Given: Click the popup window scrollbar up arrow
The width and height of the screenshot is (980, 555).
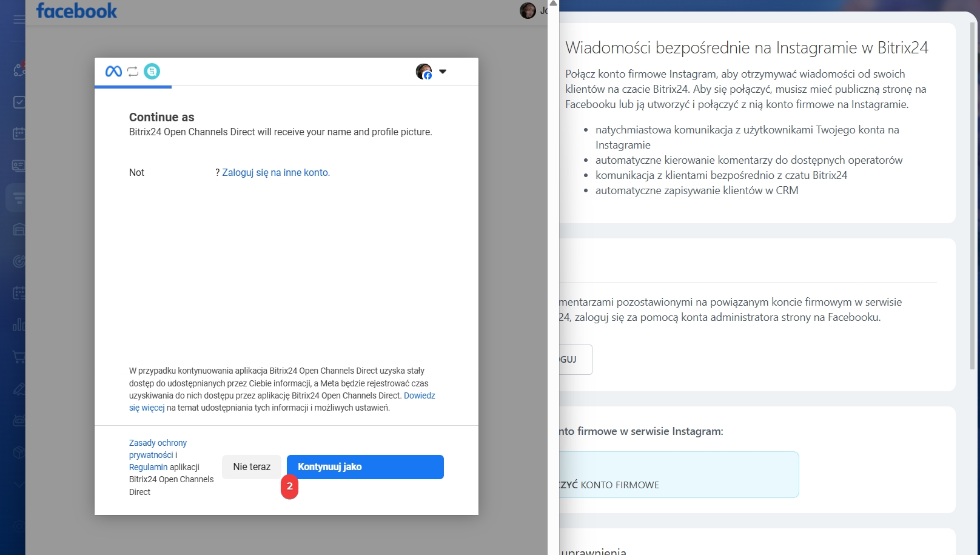Looking at the screenshot, I should [x=553, y=4].
